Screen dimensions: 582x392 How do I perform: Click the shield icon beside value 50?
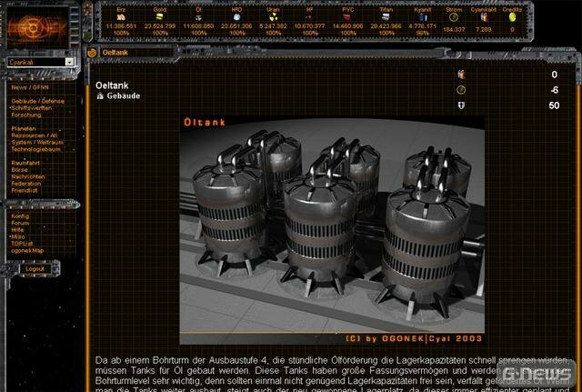[x=461, y=106]
